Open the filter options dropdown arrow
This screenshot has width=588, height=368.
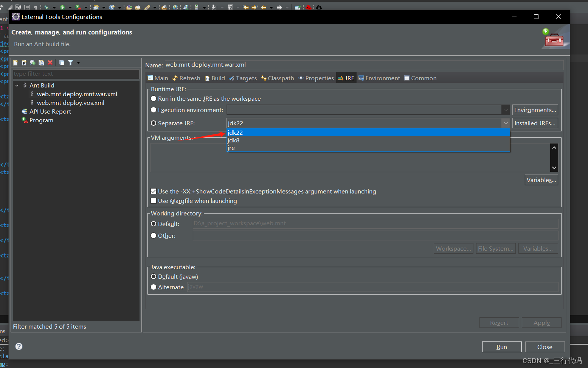click(x=78, y=62)
